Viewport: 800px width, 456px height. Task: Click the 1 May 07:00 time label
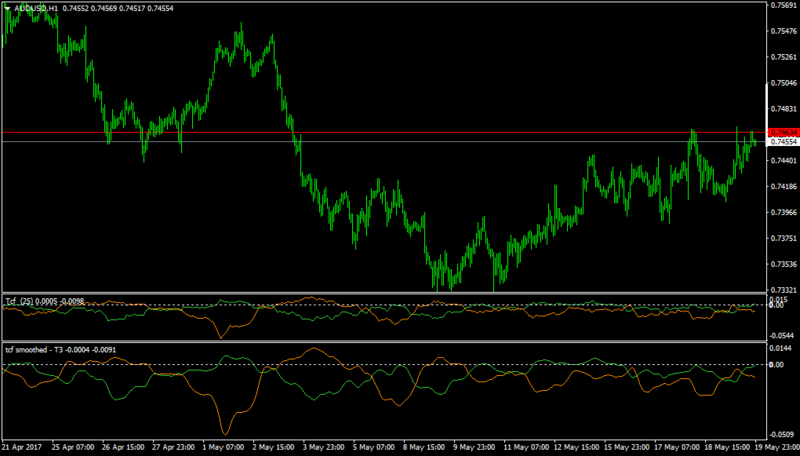pos(223,447)
